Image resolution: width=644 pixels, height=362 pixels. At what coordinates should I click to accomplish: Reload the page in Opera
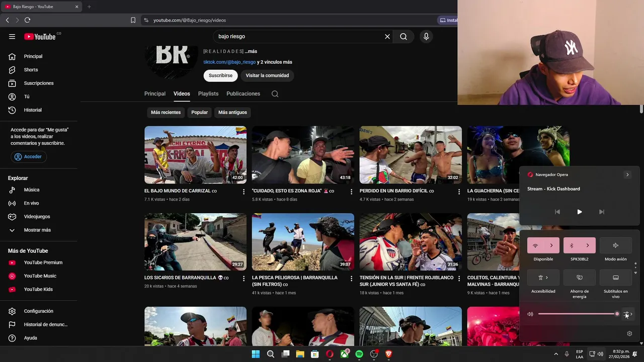(27, 20)
